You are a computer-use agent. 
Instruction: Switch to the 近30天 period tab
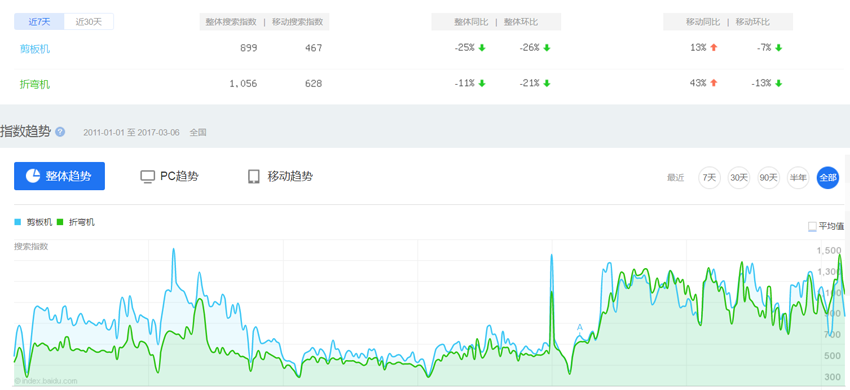point(88,22)
